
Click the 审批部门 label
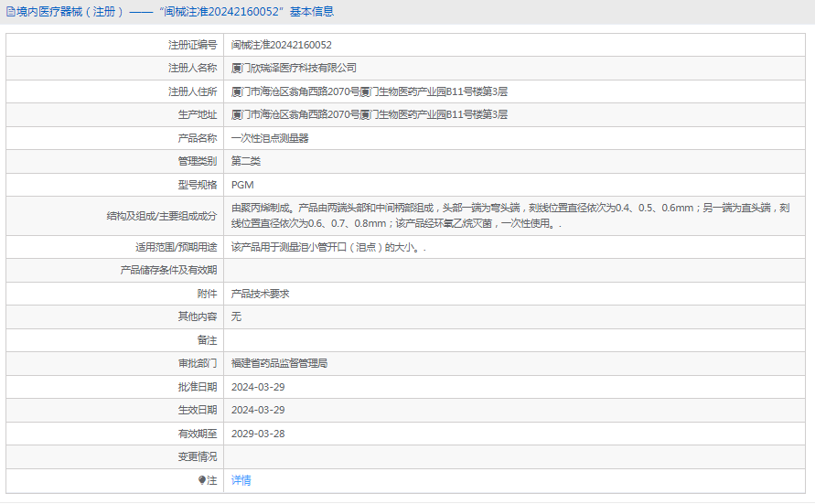point(198,364)
